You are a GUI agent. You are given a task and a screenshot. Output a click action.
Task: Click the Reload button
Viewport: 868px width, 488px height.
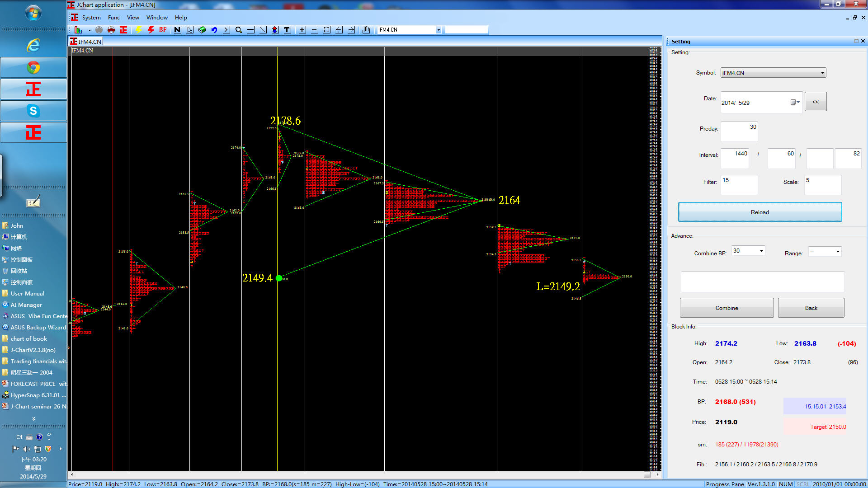[x=760, y=212]
